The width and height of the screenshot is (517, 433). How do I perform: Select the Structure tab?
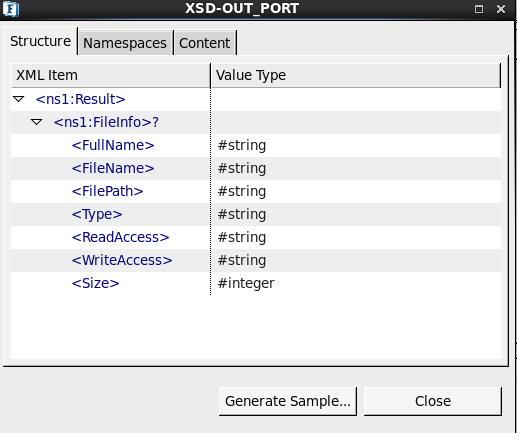(40, 41)
